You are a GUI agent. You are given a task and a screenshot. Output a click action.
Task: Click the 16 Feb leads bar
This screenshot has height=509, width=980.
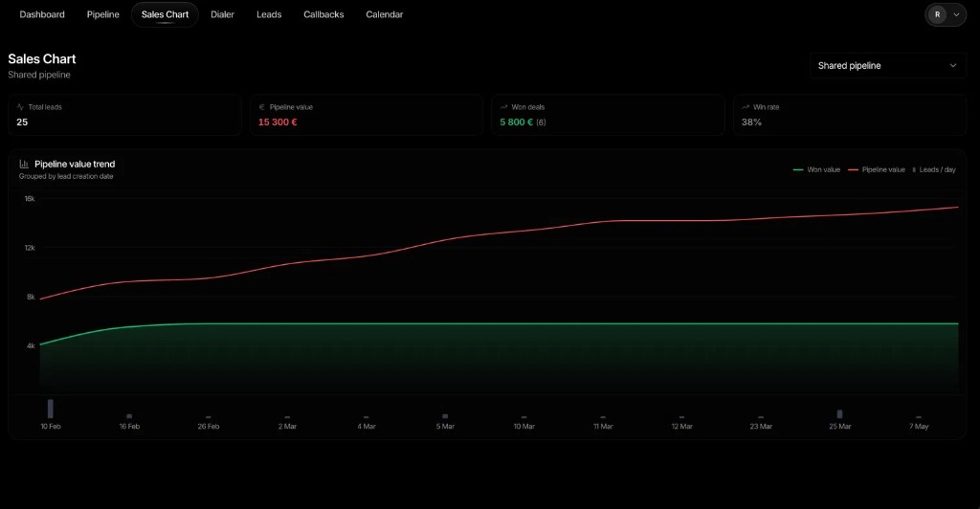click(x=129, y=416)
